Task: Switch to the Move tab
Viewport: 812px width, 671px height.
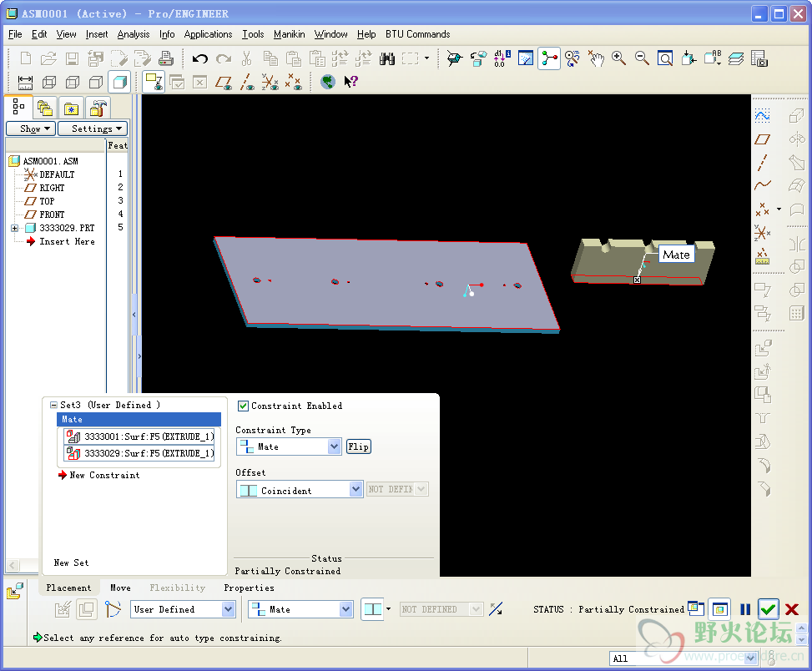Action: tap(120, 588)
